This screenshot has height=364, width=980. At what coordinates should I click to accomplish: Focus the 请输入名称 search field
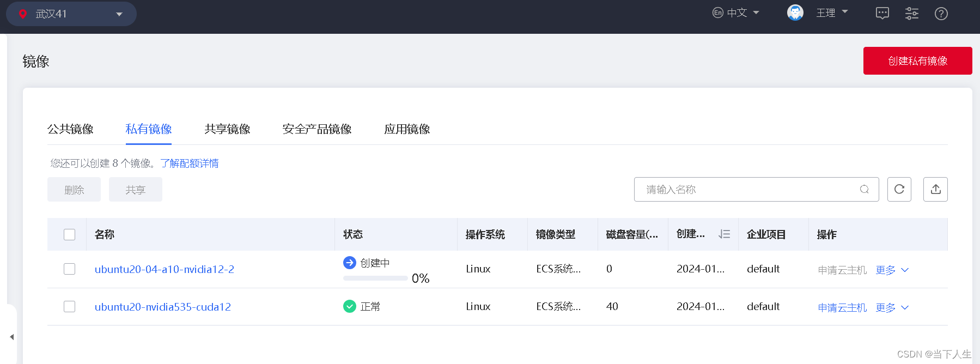coord(757,189)
